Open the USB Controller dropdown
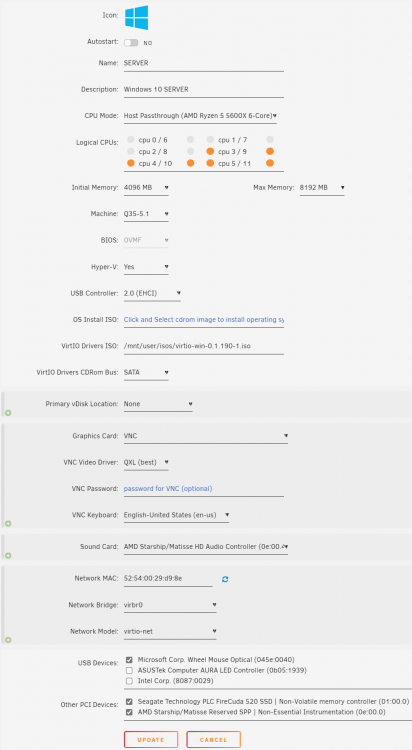This screenshot has height=750, width=412. [152, 293]
